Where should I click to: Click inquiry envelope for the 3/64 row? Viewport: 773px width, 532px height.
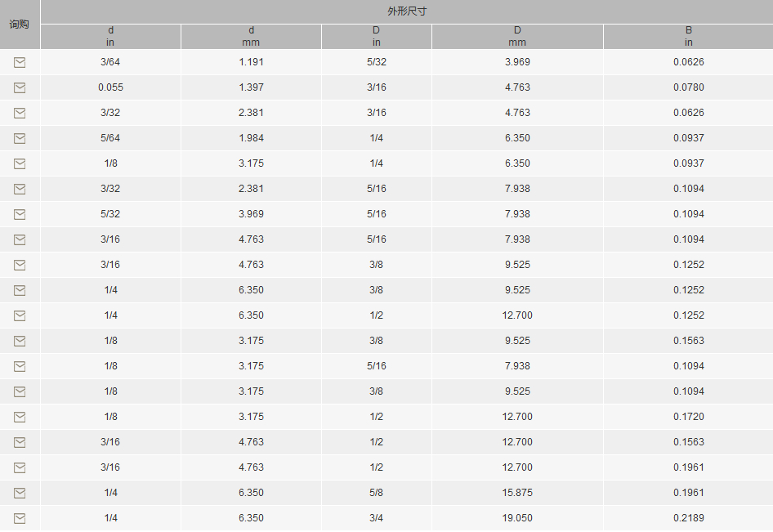point(20,62)
